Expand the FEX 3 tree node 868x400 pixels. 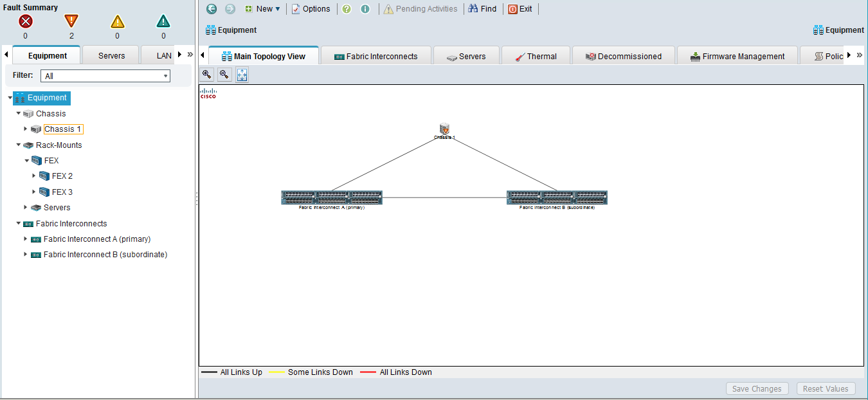pos(34,192)
